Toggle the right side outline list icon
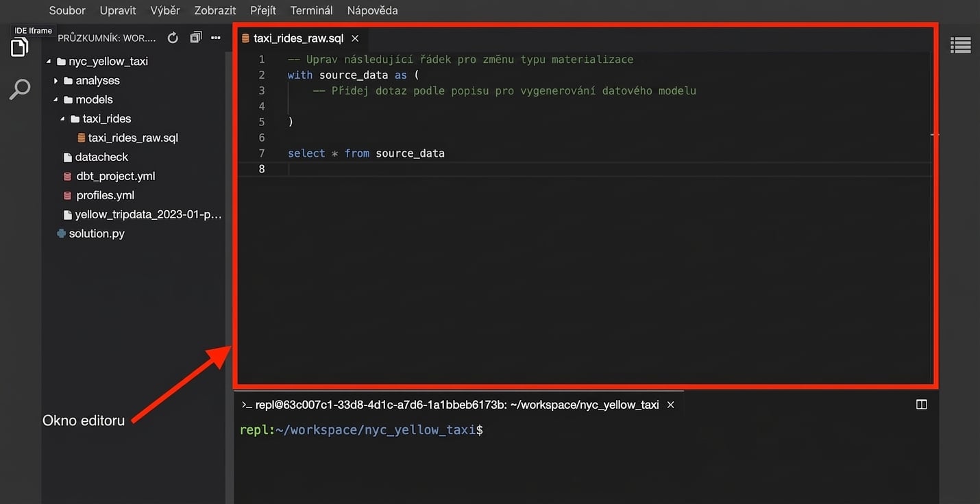 pos(961,45)
